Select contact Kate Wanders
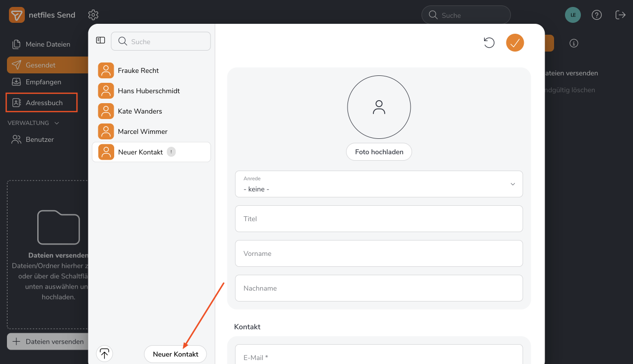 140,111
